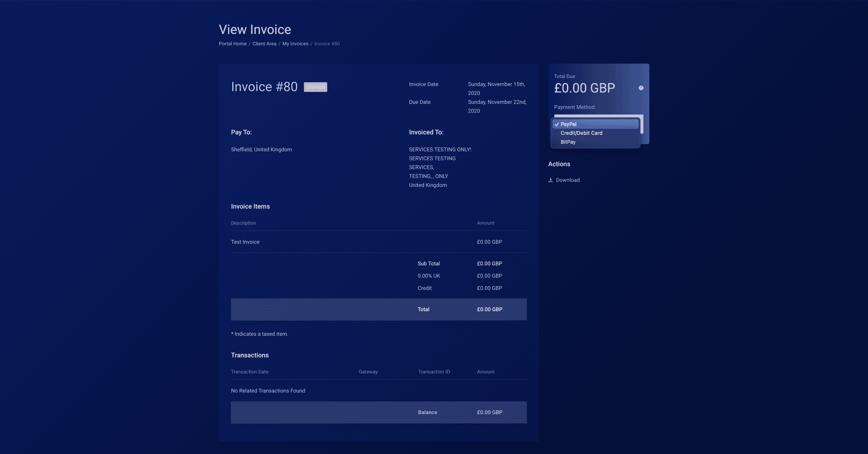Go to Client Area in the breadcrumb
The image size is (868, 454).
[x=264, y=44]
